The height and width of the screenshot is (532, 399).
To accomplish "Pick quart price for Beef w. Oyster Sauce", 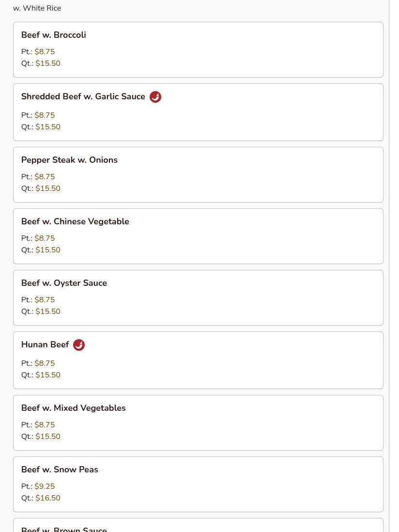I will coord(48,312).
